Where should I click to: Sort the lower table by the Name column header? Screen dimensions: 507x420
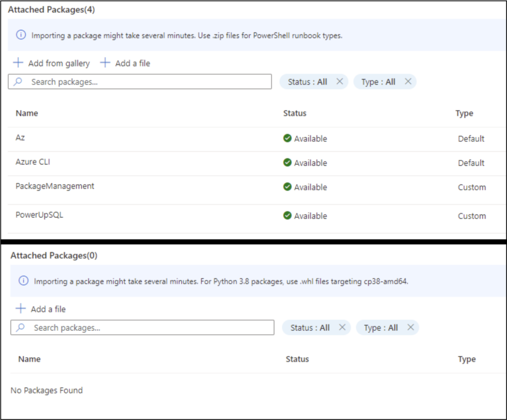29,359
